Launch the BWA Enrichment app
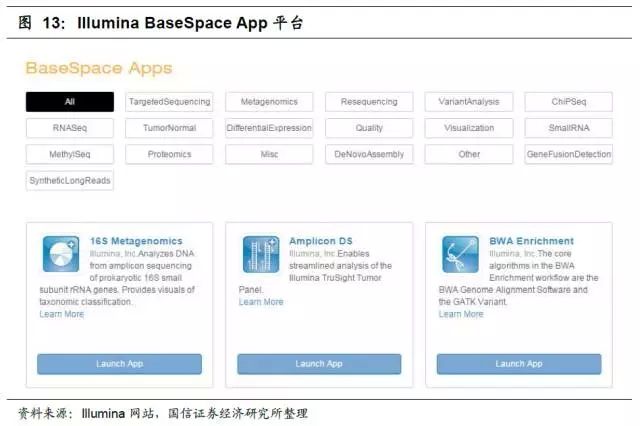The height and width of the screenshot is (426, 640). 519,364
